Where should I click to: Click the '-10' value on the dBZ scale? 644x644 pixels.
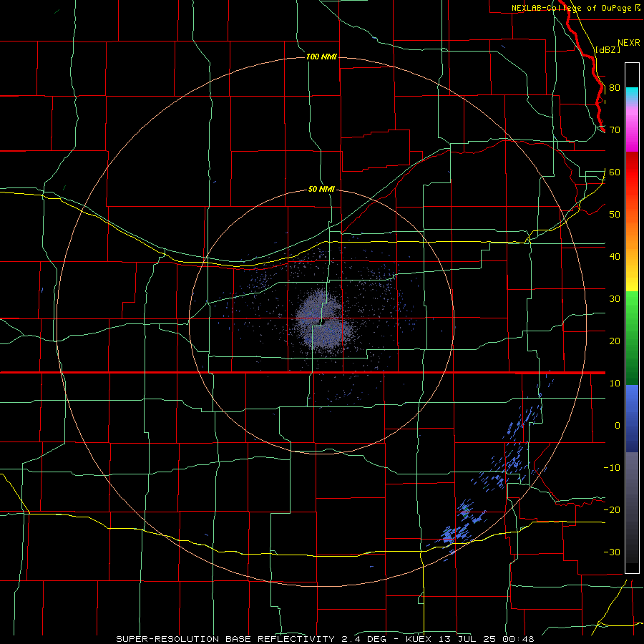point(612,468)
